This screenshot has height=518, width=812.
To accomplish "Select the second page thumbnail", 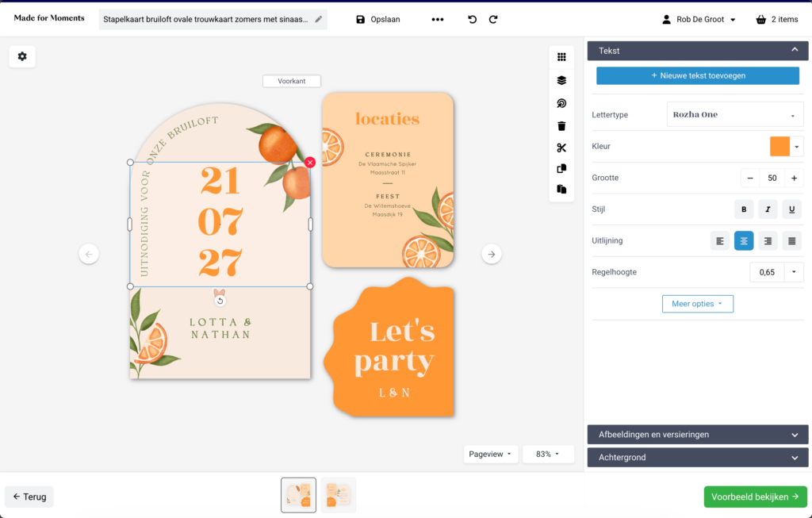I will point(338,495).
